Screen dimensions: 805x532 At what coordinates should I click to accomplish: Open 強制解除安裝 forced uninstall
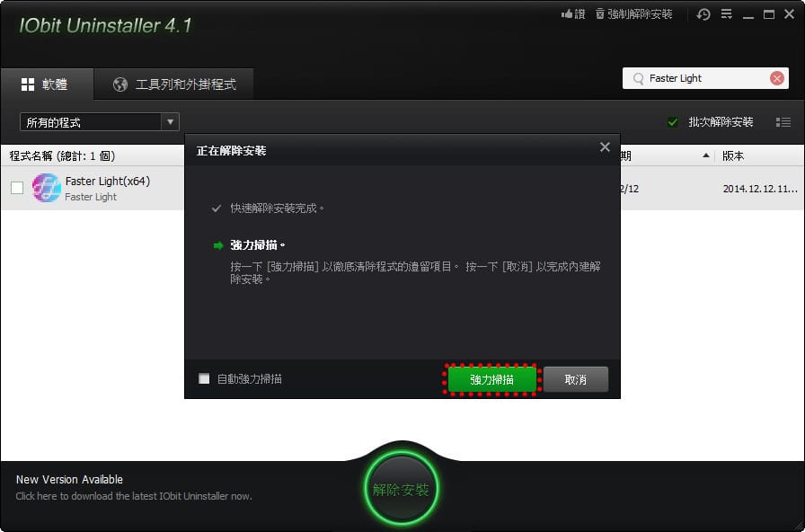634,14
